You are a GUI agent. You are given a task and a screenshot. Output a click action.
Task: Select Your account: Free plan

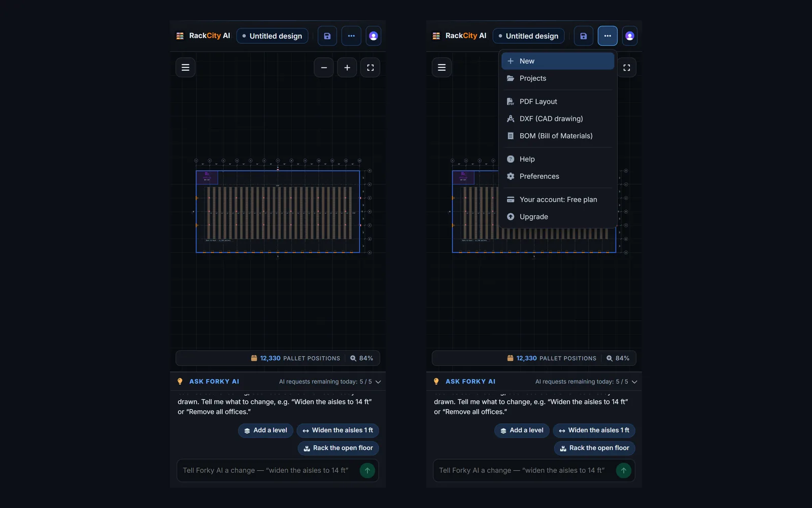pyautogui.click(x=558, y=200)
